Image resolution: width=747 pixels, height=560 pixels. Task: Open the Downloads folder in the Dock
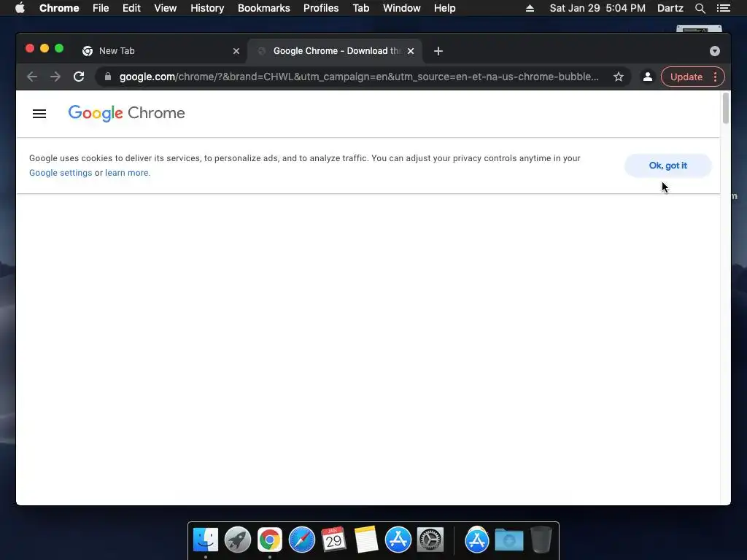click(508, 540)
